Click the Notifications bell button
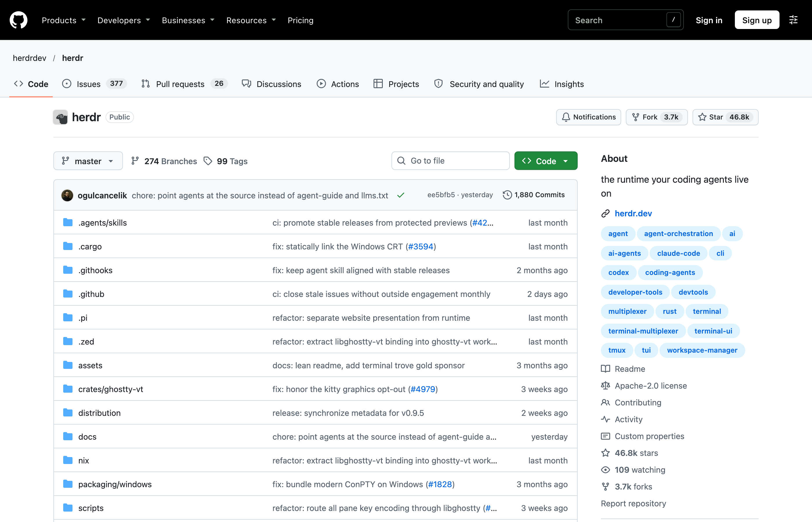812x522 pixels. point(588,117)
